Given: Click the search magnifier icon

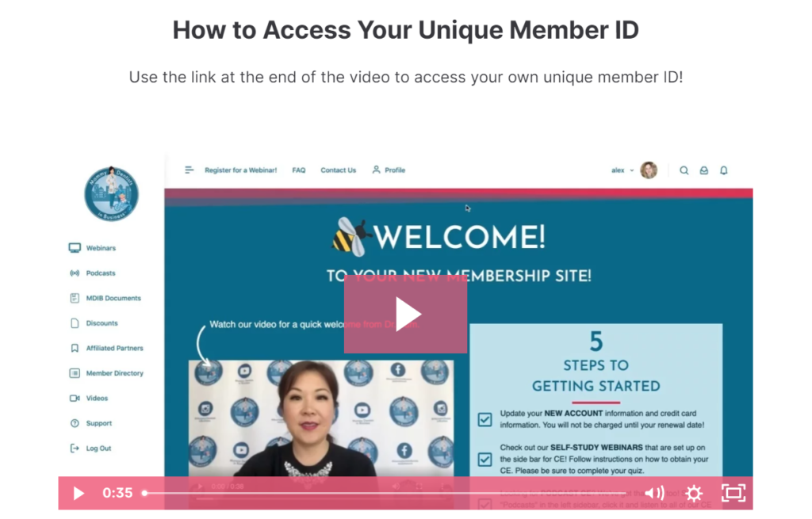Looking at the screenshot, I should coord(684,170).
